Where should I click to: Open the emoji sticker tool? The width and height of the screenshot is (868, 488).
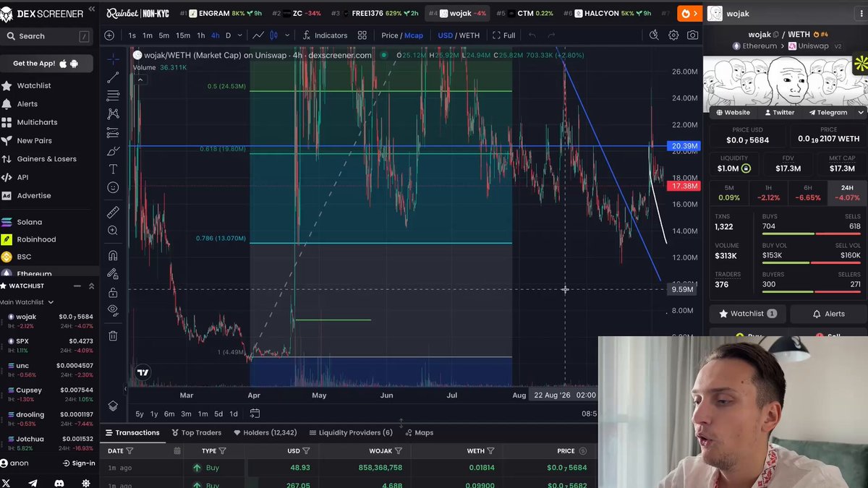click(113, 187)
